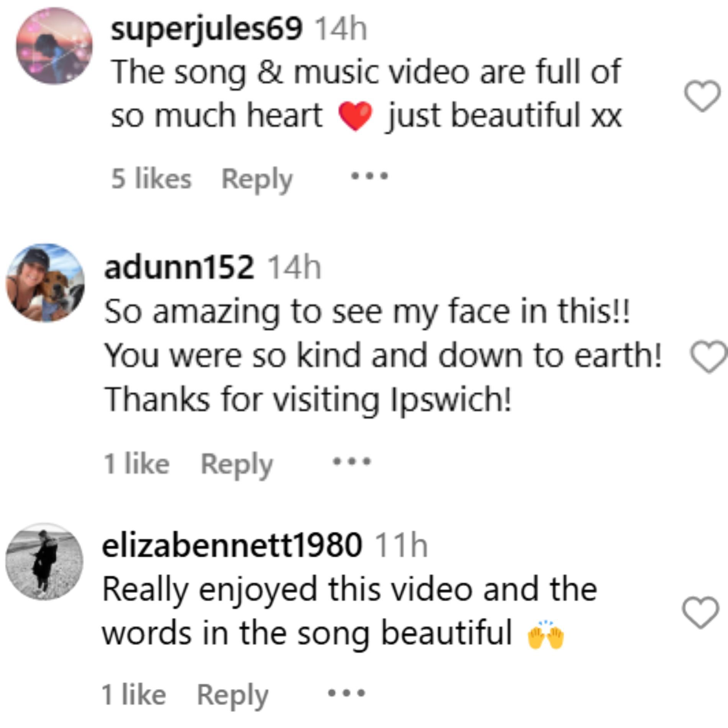
Task: Like elizabennett1980's comment with the heart
Action: point(701,613)
